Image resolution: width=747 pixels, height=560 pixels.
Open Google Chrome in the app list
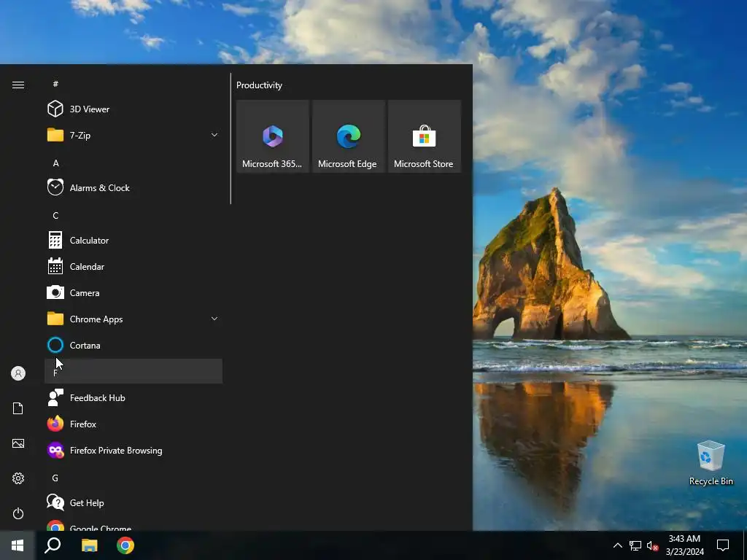pyautogui.click(x=133, y=525)
